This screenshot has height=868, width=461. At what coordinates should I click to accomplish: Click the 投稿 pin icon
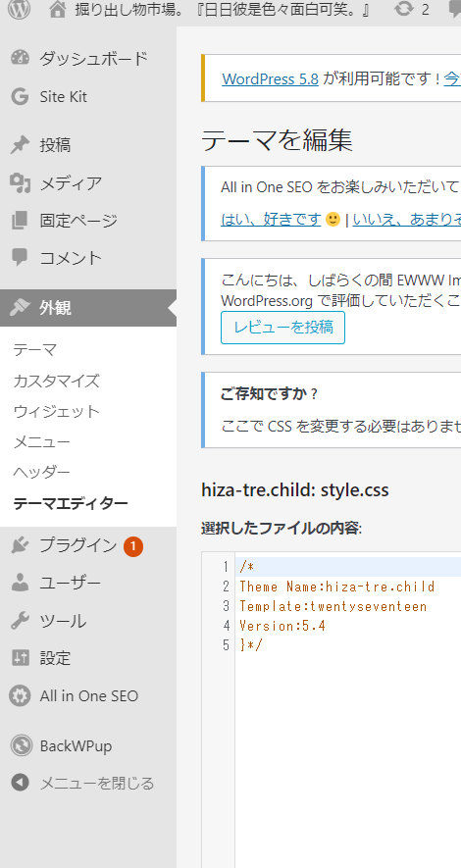(x=20, y=145)
